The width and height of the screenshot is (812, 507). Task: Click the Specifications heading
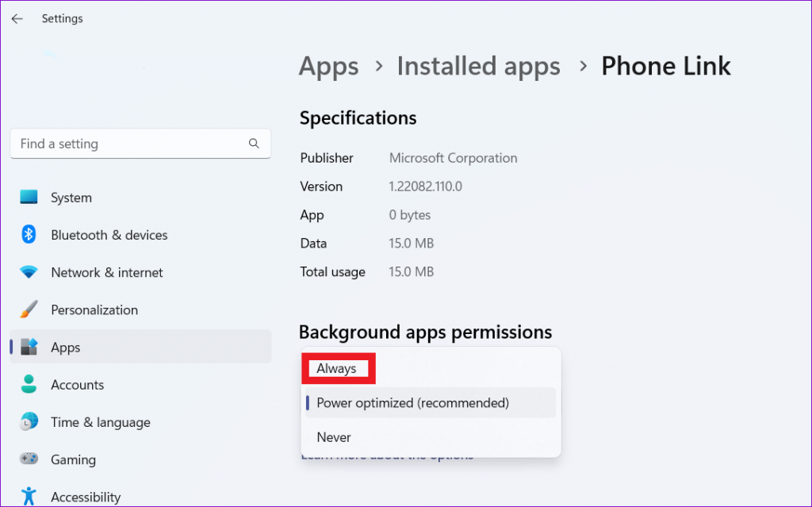click(x=358, y=117)
